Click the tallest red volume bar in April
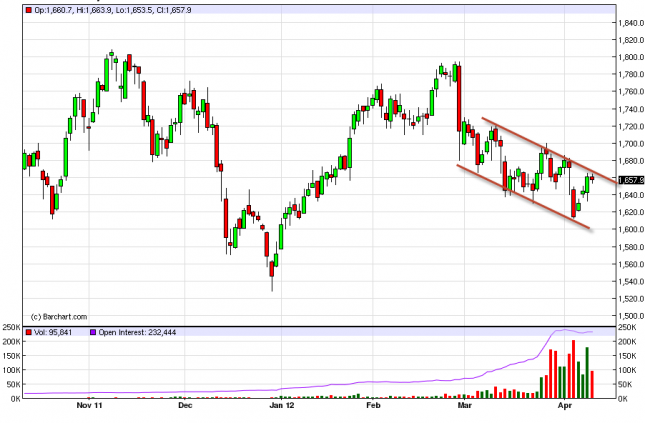This screenshot has height=423, width=645. coord(573,369)
